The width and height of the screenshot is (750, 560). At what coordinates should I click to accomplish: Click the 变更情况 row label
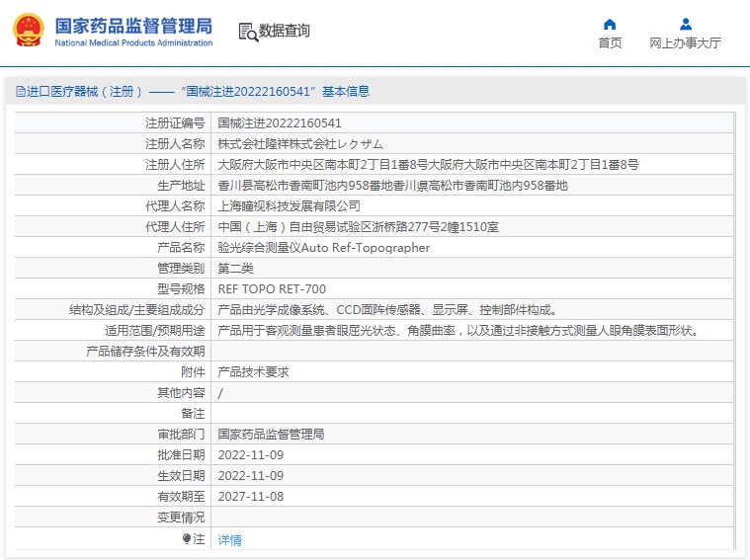point(181,518)
